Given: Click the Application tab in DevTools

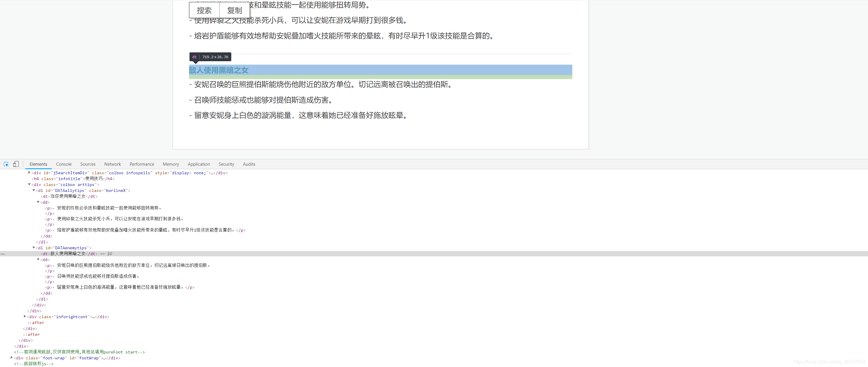Looking at the screenshot, I should point(198,164).
